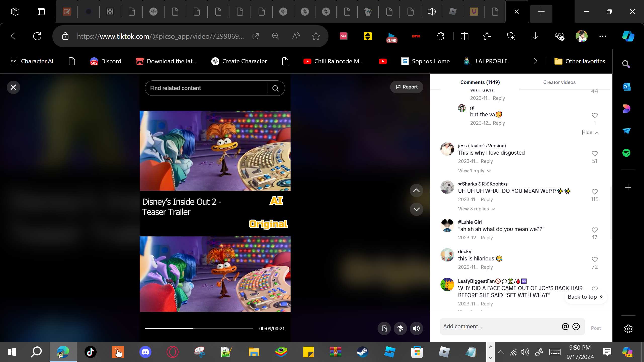Like the jess (Taylor's Version) comment
Viewport: 644px width, 362px height.
tap(594, 154)
